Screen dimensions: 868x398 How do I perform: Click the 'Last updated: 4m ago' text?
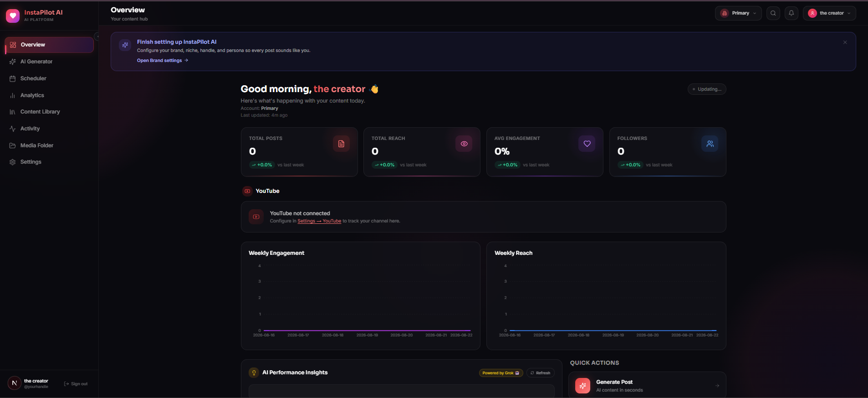click(264, 115)
